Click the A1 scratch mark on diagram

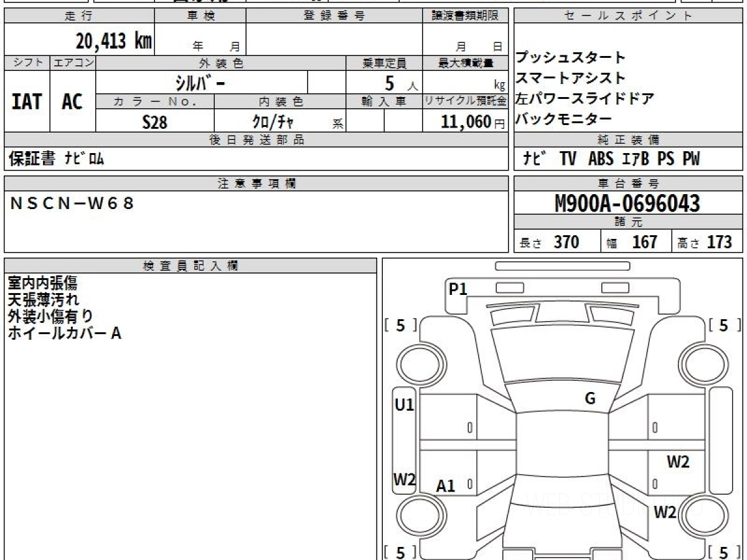pos(446,487)
